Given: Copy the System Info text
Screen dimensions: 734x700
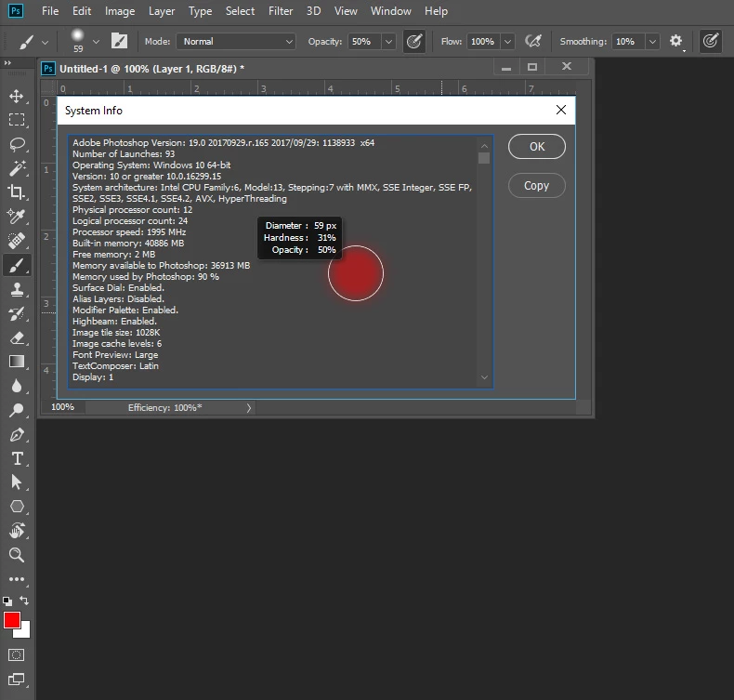Looking at the screenshot, I should pyautogui.click(x=536, y=185).
